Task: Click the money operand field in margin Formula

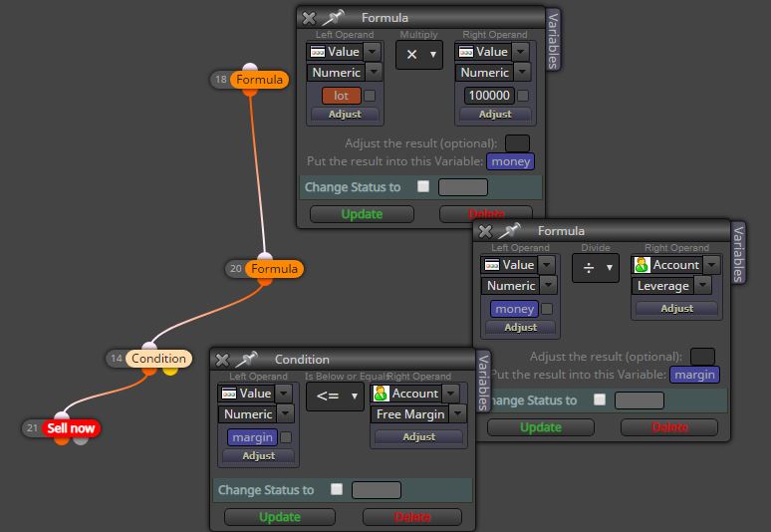Action: (x=514, y=309)
